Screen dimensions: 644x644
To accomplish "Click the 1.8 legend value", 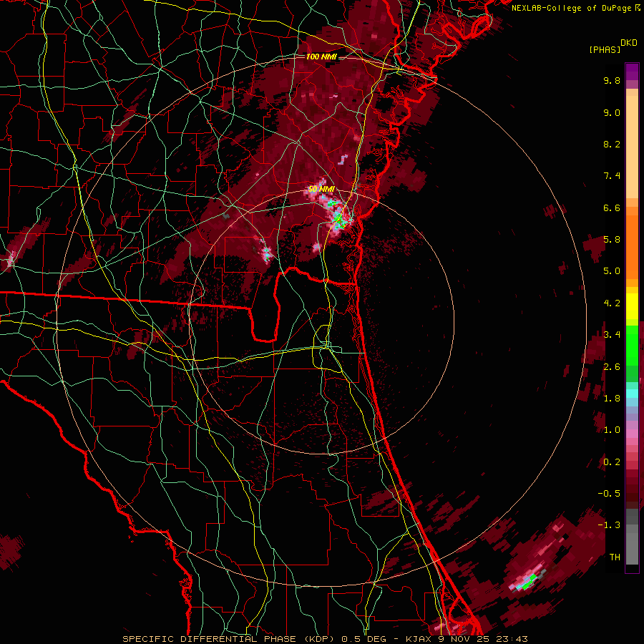I will pyautogui.click(x=612, y=399).
